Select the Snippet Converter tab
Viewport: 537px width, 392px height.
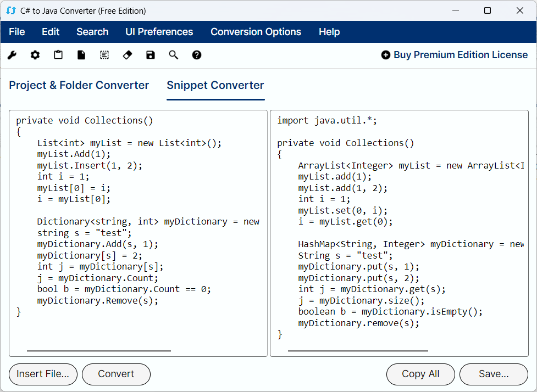coord(215,85)
